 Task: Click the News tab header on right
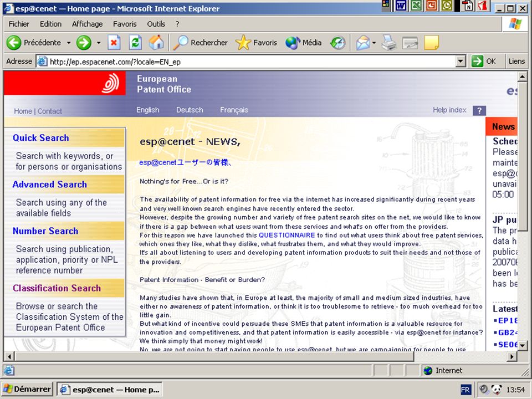[502, 126]
